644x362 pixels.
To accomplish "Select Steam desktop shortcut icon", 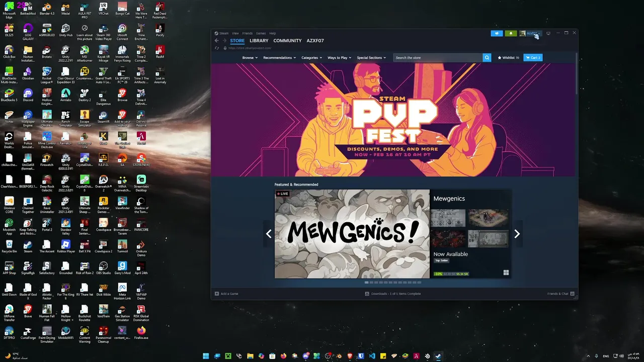I will 28,246.
